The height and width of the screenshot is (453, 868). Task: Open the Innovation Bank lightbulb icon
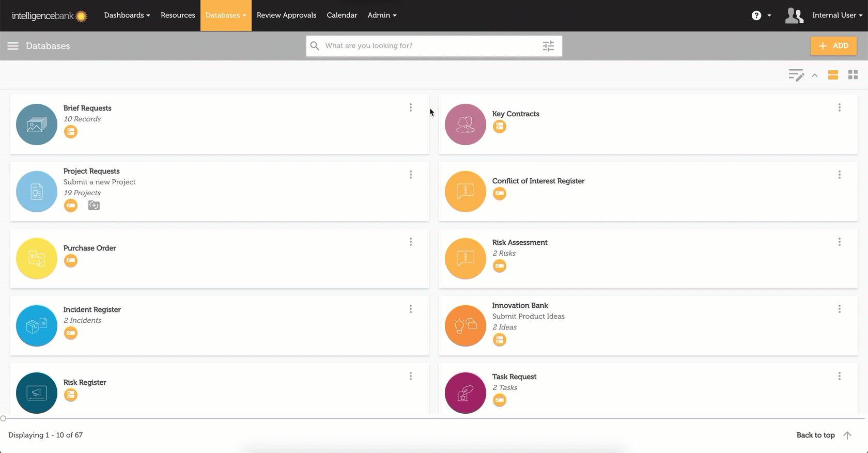465,326
